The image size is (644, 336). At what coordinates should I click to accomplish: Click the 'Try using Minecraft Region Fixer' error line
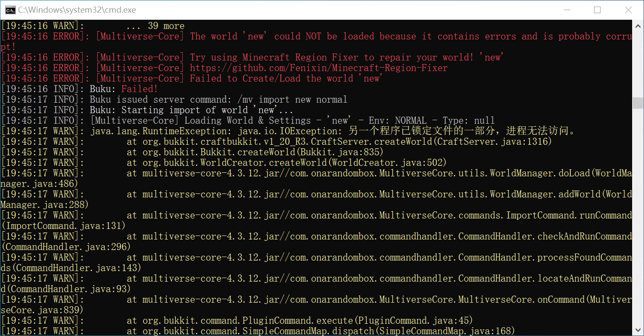point(346,57)
